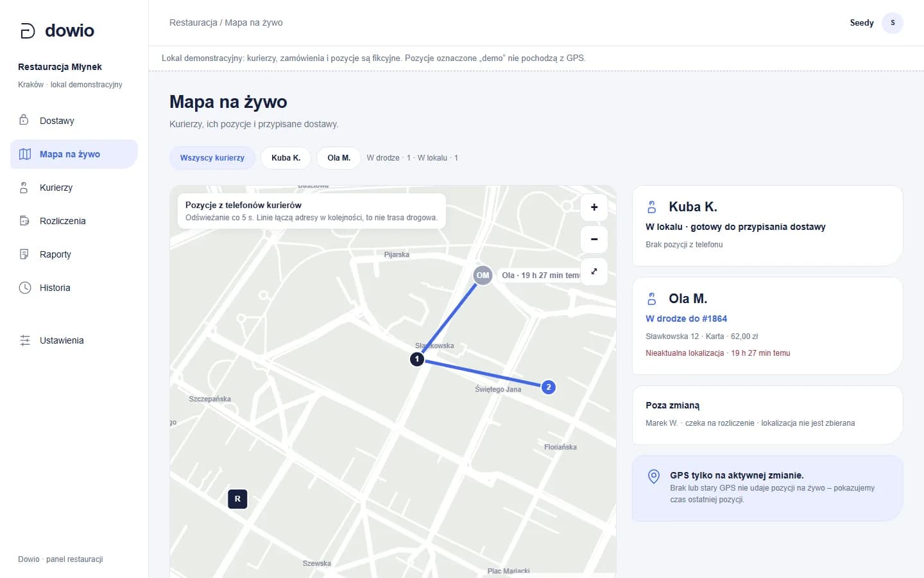Click the location pin icon in the GPS notice
The image size is (924, 578).
(654, 476)
